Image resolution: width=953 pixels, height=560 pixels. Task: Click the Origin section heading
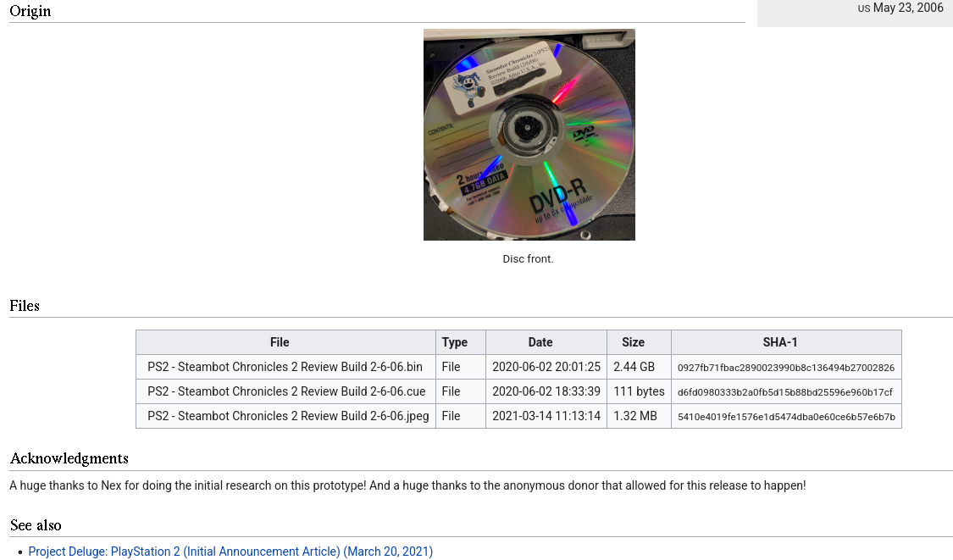click(x=30, y=12)
